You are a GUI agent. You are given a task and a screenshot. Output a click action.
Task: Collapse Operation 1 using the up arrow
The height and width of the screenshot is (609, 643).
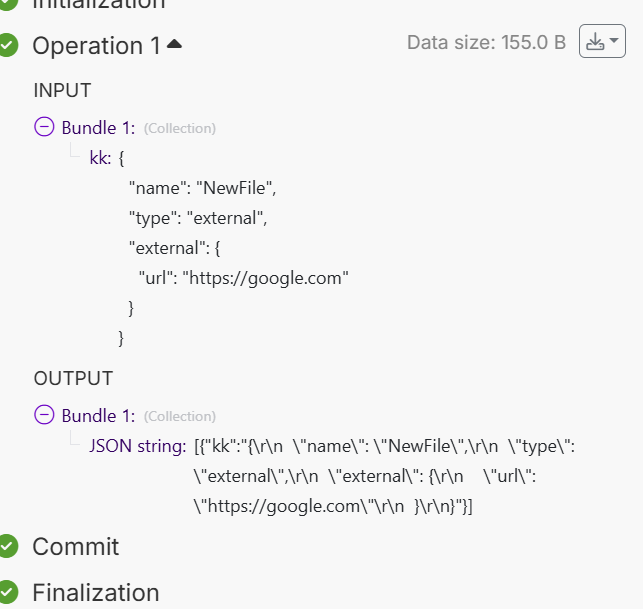pyautogui.click(x=175, y=44)
